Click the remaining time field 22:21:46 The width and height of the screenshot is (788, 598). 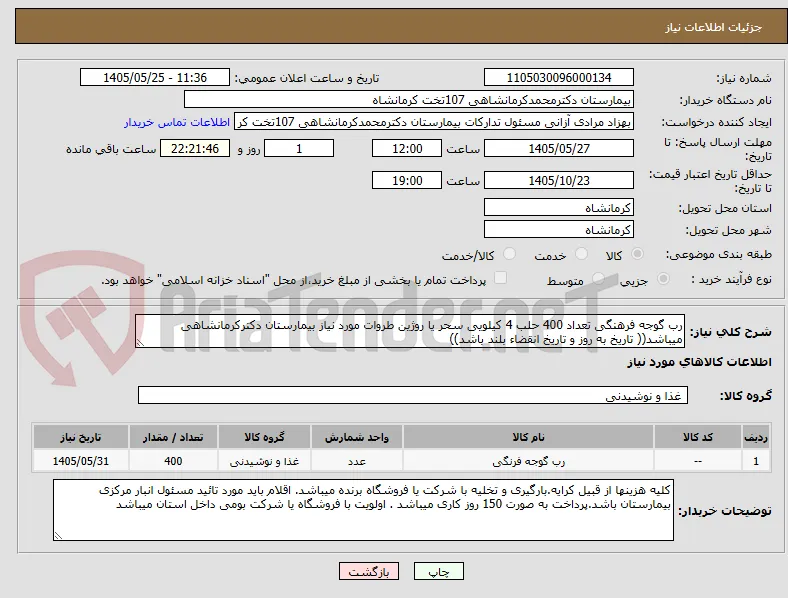pos(195,149)
